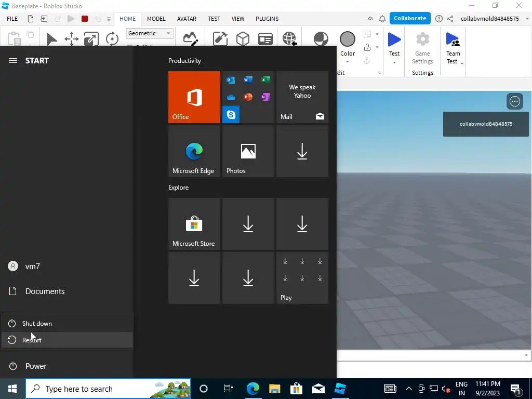Switch to the PLUGINS ribbon tab
This screenshot has height=399, width=532.
267,19
